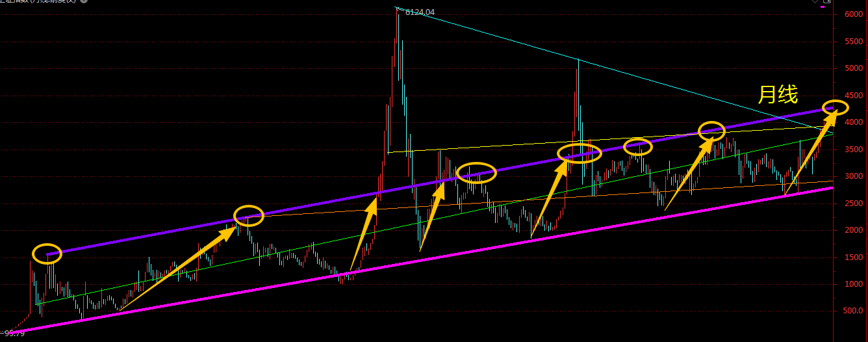This screenshot has width=868, height=342.
Task: Select the small magenta marker below top-right icons
Action: click(823, 7)
